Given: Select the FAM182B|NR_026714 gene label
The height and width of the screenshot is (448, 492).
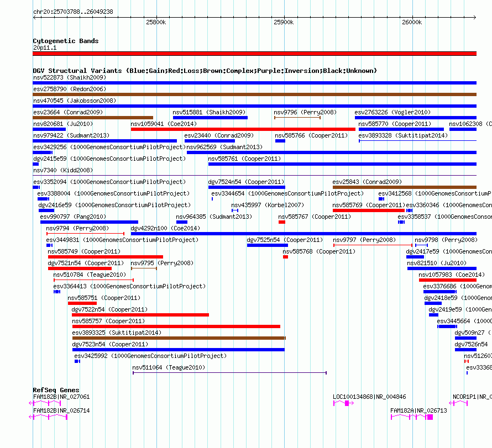Looking at the screenshot, I should pyautogui.click(x=61, y=410).
